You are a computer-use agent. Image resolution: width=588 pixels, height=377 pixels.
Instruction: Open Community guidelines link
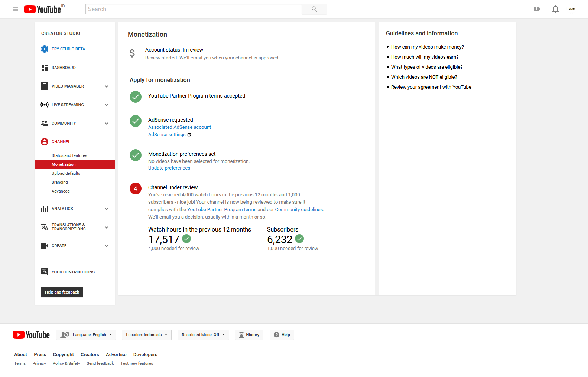click(299, 210)
